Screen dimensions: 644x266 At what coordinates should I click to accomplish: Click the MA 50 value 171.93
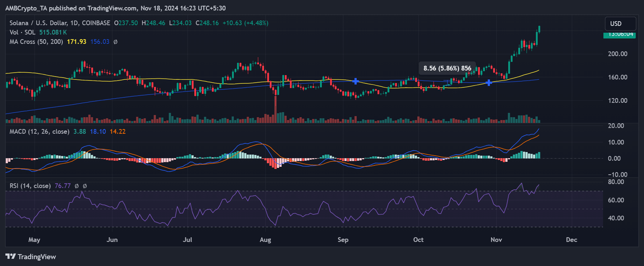click(77, 42)
